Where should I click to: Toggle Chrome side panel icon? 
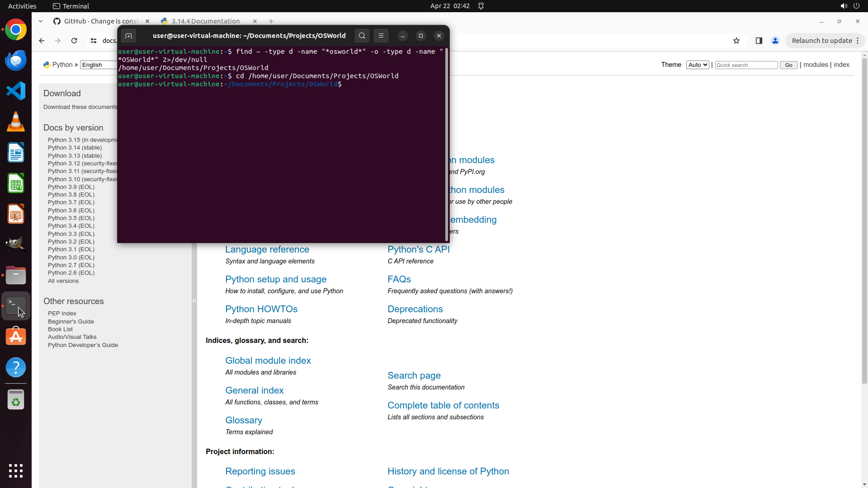pyautogui.click(x=759, y=41)
